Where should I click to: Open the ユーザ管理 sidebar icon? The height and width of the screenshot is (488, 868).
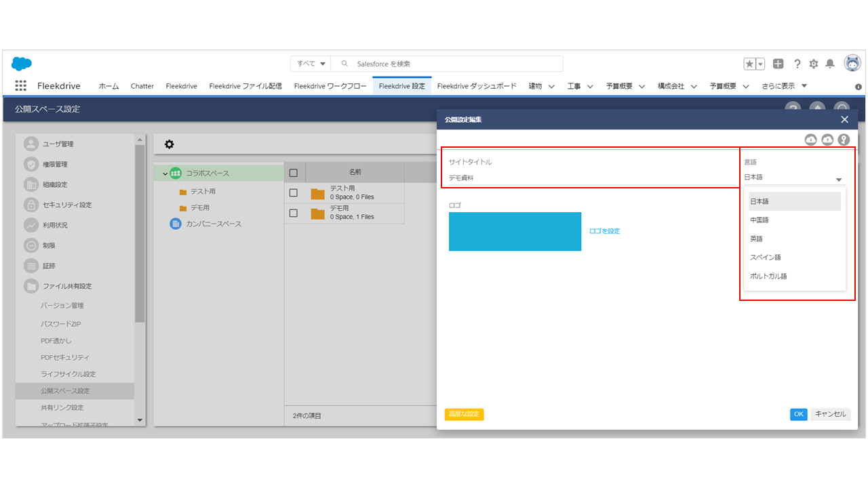click(31, 144)
